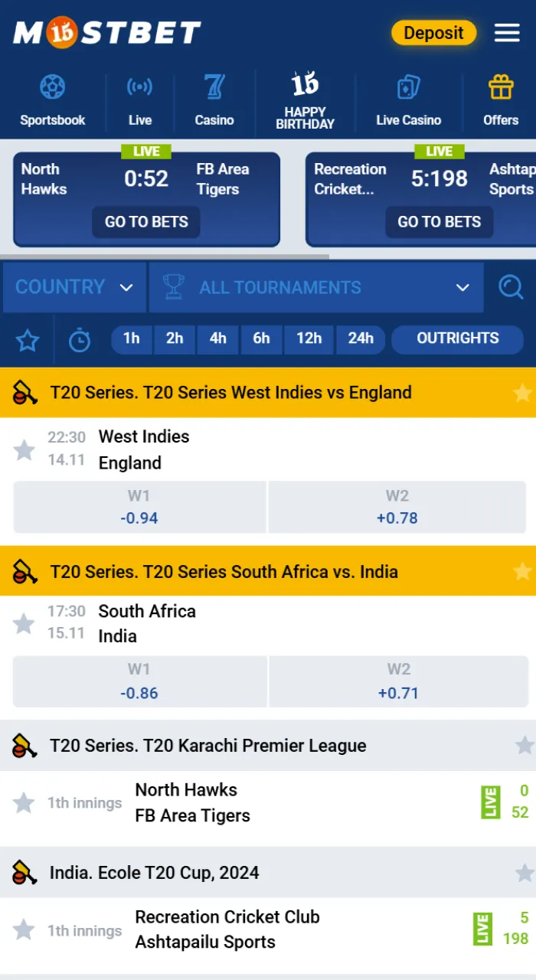
Task: Select the OUTRIGHTS tab
Action: coord(457,339)
